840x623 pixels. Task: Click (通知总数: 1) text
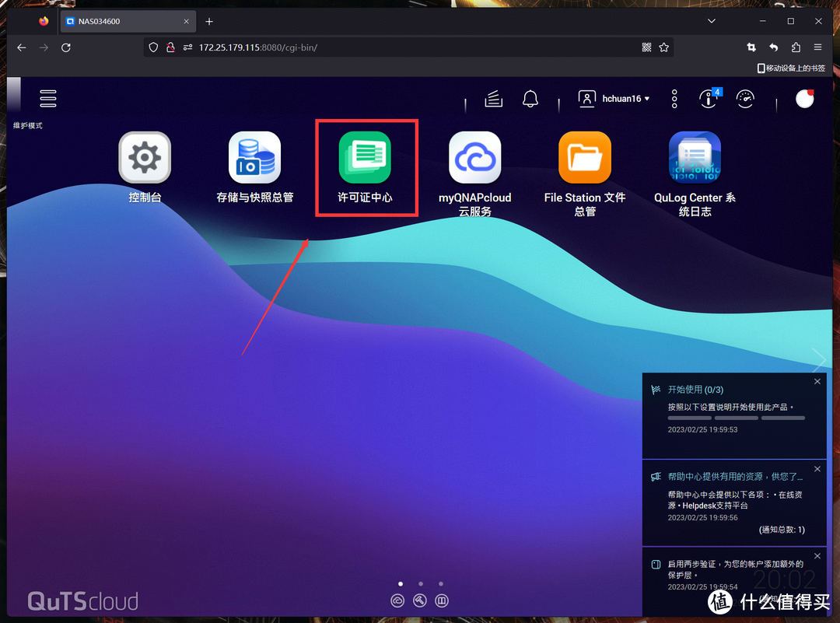(x=782, y=530)
